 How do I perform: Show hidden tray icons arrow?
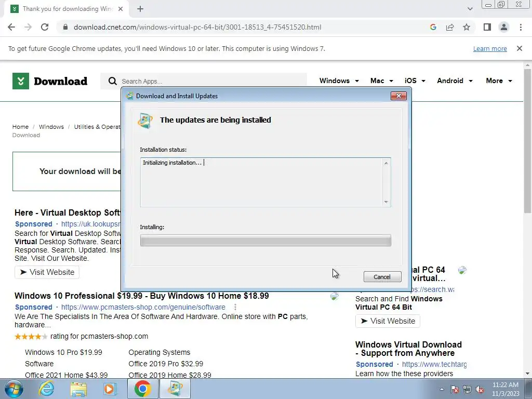tap(442, 389)
